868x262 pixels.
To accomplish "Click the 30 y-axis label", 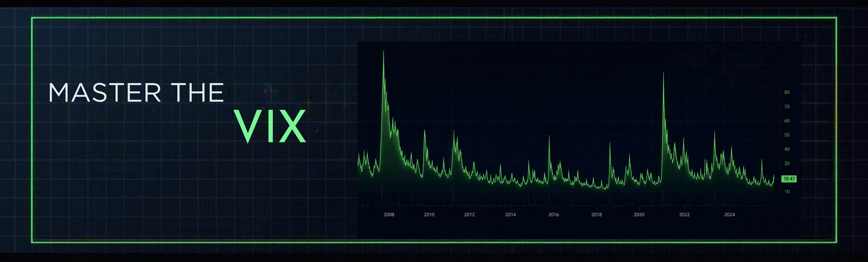I will click(x=787, y=163).
